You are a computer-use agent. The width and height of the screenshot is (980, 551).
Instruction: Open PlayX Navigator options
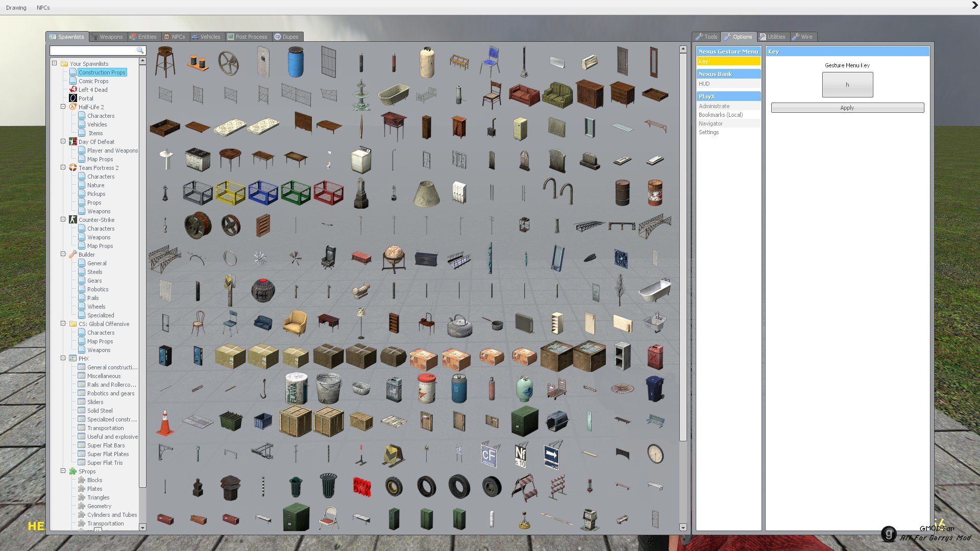click(x=728, y=123)
